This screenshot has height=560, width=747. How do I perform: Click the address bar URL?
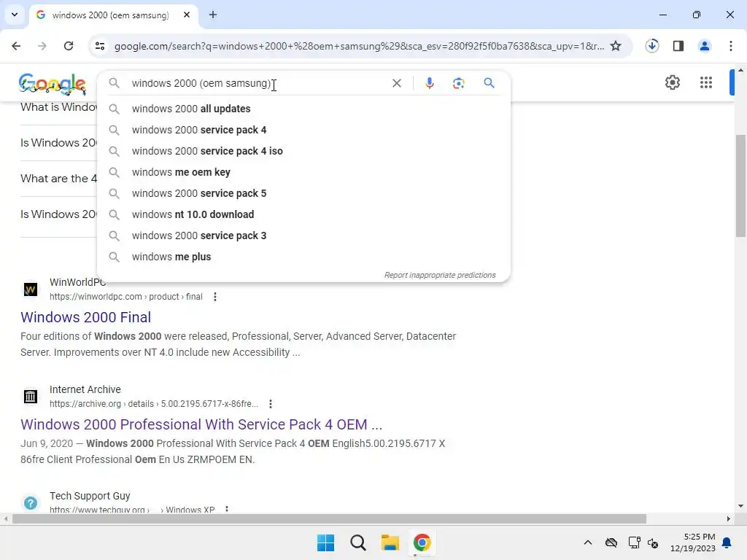point(359,46)
